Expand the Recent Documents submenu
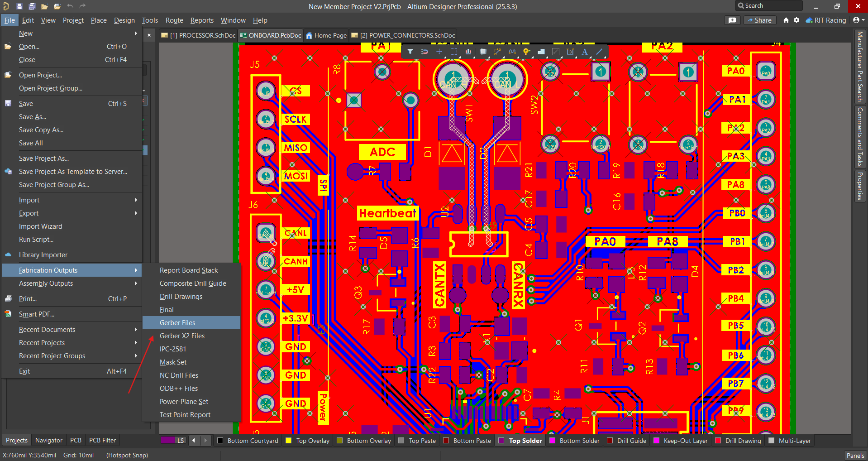This screenshot has height=461, width=868. 72,330
